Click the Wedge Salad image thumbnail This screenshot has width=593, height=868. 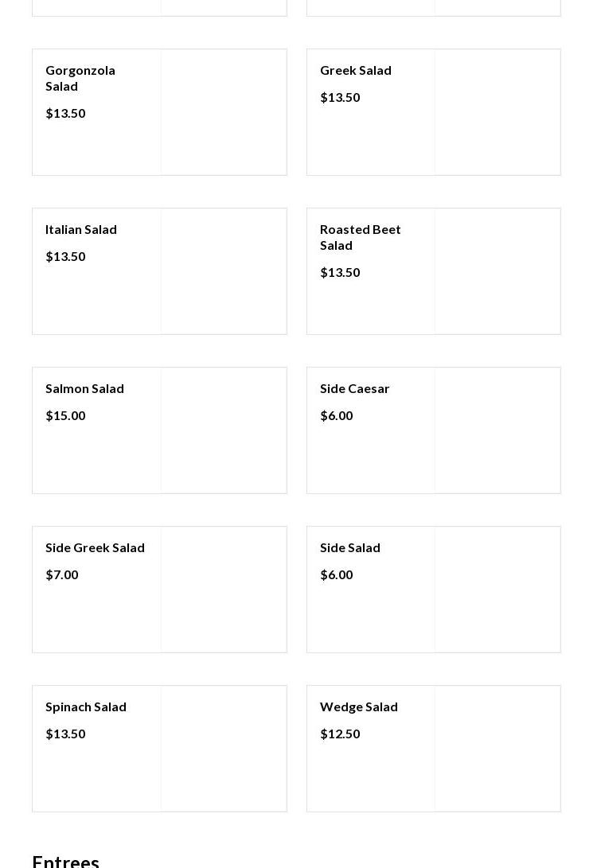coord(497,749)
